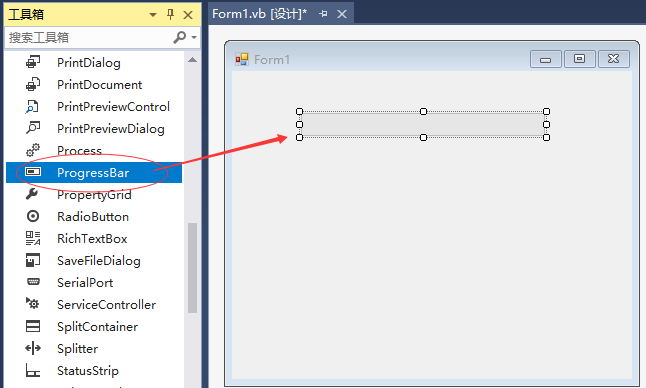
Task: Select the RadioButton toolbox item
Action: tap(94, 216)
